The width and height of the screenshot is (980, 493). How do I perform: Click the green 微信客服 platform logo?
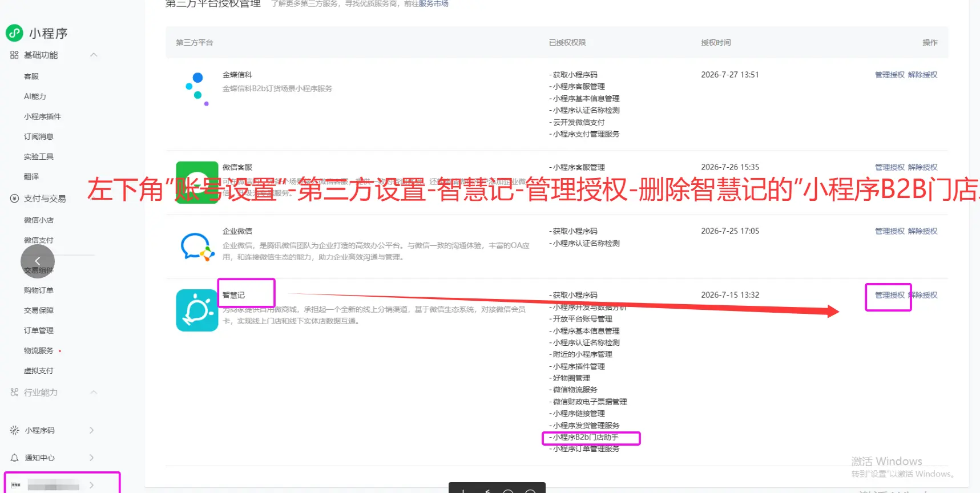197,183
